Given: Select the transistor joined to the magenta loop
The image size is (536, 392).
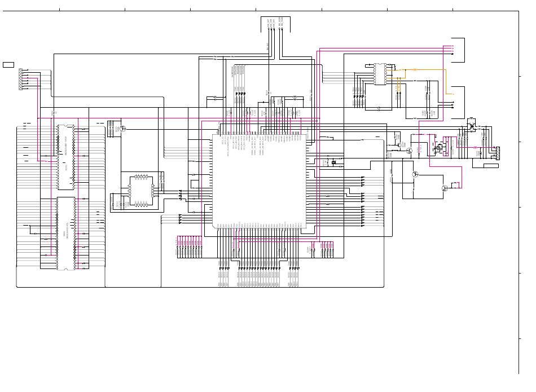Looking at the screenshot, I should click(x=445, y=188).
